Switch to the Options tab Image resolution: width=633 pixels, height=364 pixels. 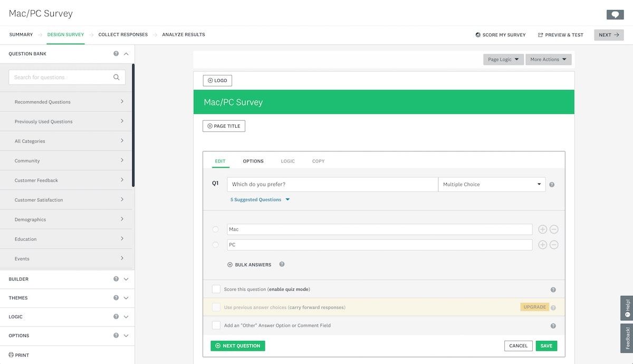(x=253, y=161)
